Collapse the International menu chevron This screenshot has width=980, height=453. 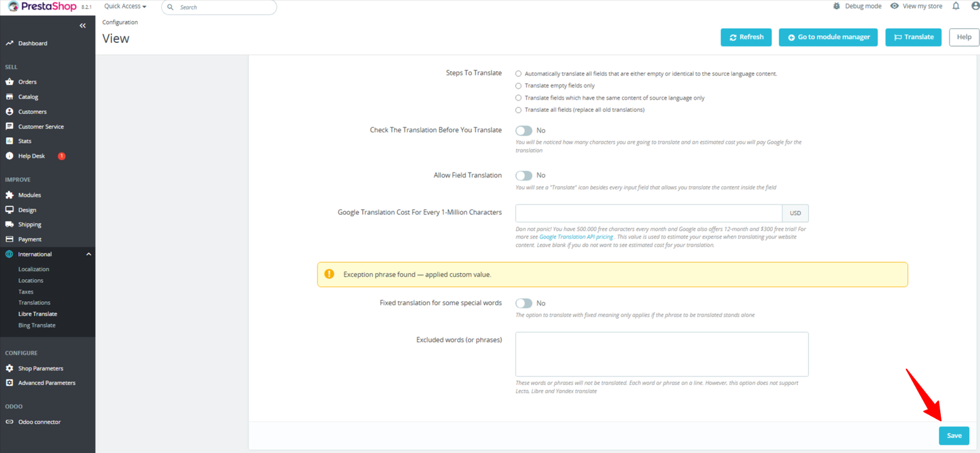[89, 254]
